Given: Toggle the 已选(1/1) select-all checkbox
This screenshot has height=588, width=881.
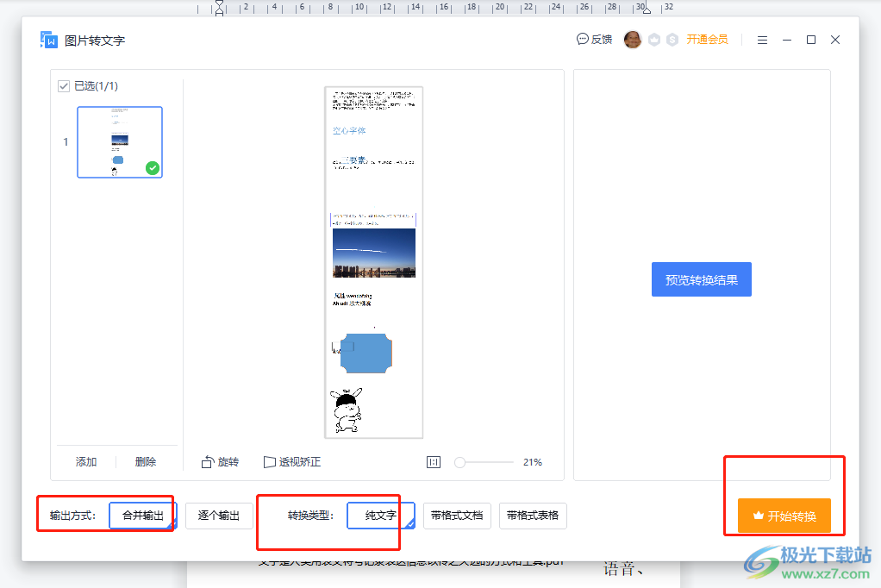Looking at the screenshot, I should point(64,86).
